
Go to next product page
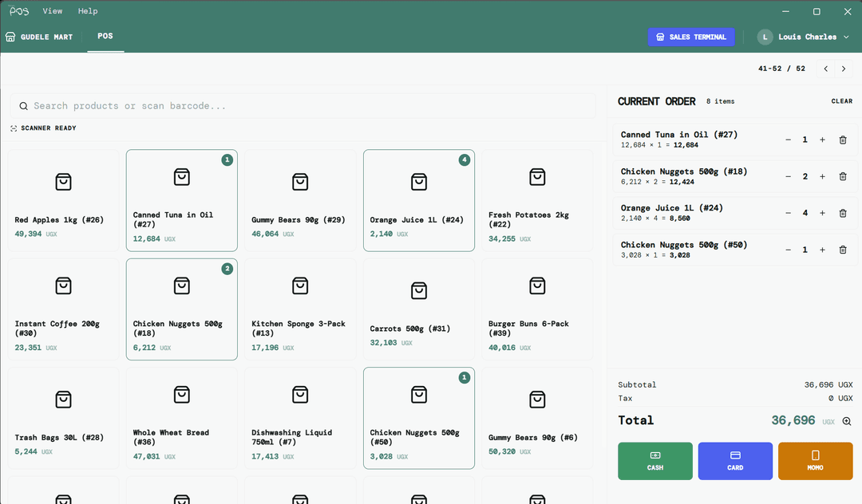(844, 69)
